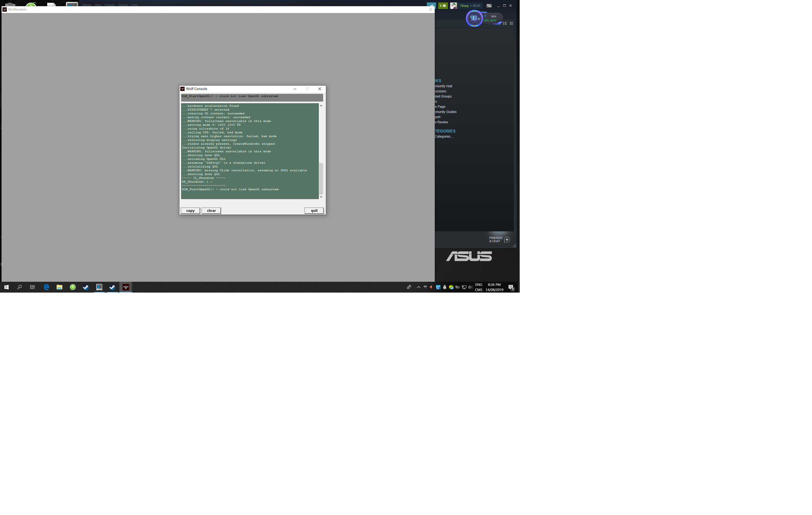Image resolution: width=812 pixels, height=515 pixels.
Task: Open the Community Guides link
Action: [x=446, y=112]
